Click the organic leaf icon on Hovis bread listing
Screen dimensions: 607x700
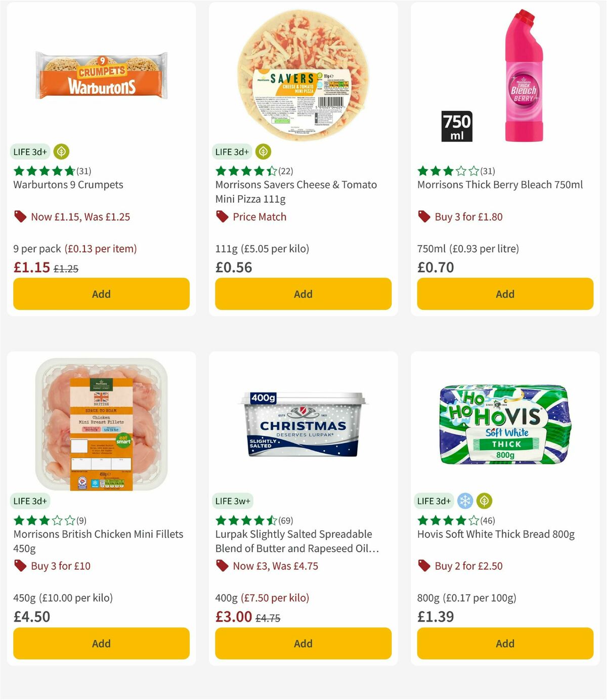coord(484,501)
